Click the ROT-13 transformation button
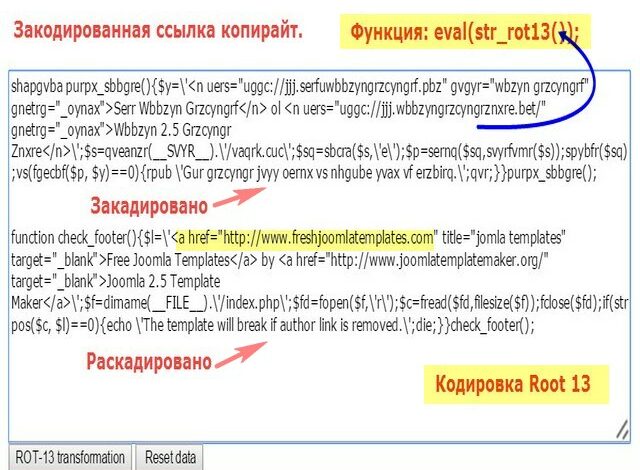640x470 pixels. (70, 457)
